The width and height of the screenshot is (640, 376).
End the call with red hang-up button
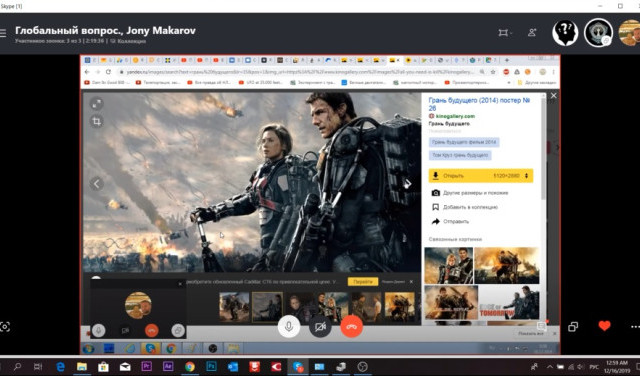pyautogui.click(x=351, y=327)
